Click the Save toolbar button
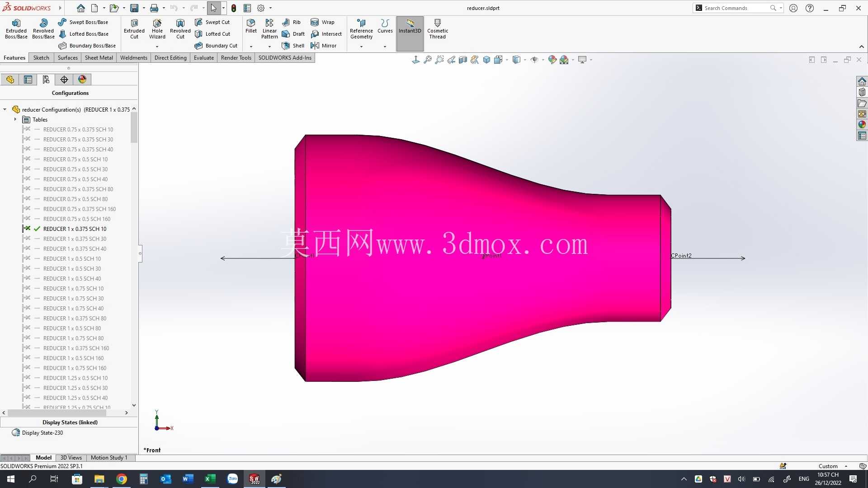The image size is (868, 488). 134,8
